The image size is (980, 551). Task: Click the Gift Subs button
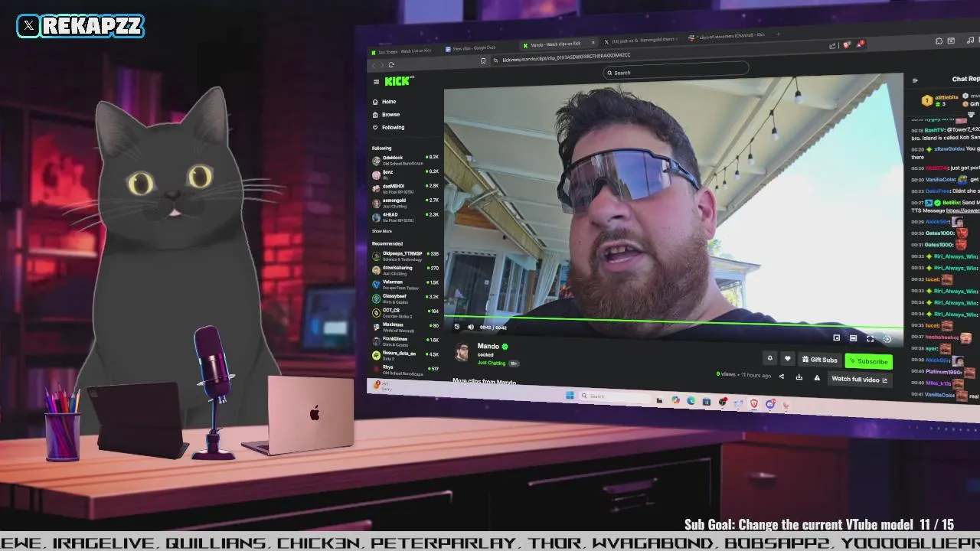819,360
